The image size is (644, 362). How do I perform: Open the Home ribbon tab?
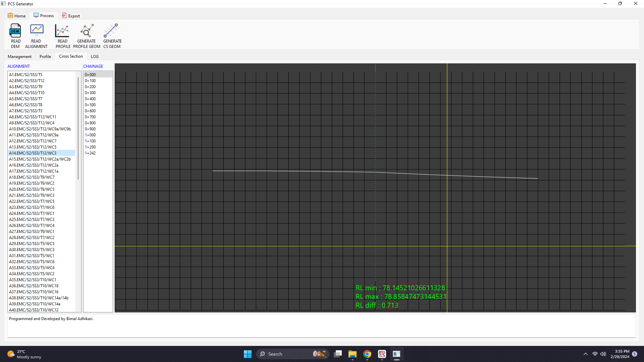(x=17, y=16)
